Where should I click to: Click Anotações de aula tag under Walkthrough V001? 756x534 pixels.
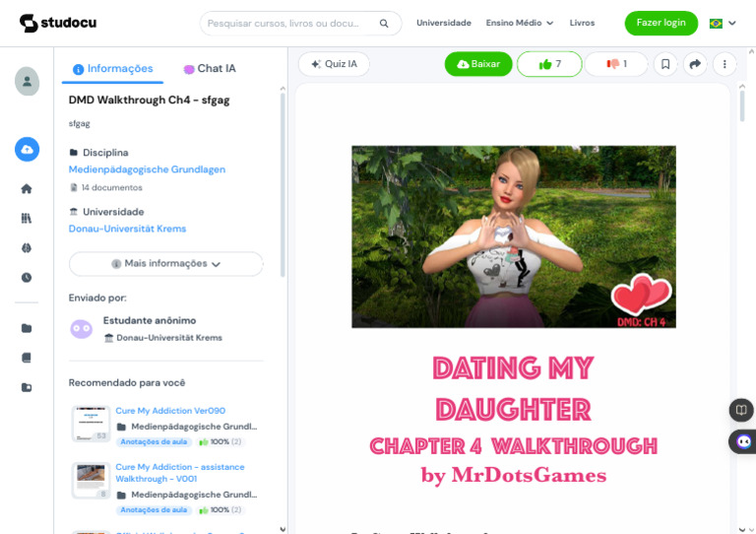(x=154, y=510)
